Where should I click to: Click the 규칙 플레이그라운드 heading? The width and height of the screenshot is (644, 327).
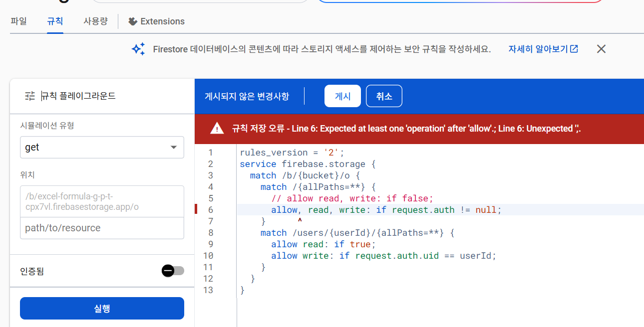tap(78, 96)
